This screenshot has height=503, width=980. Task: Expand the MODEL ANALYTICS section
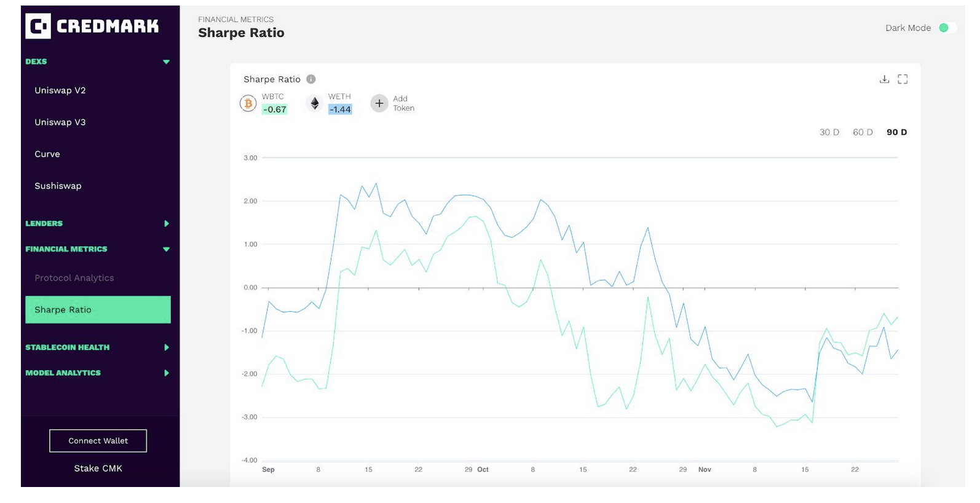click(x=166, y=373)
